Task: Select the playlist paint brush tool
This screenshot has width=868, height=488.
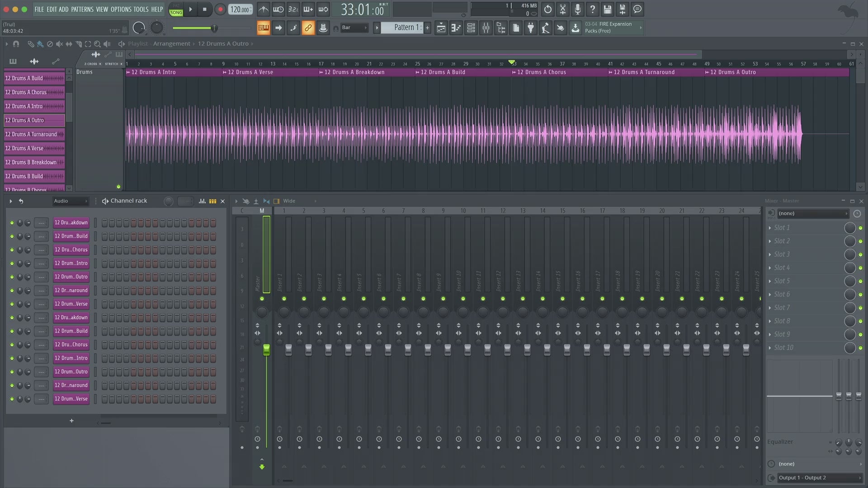Action: pyautogui.click(x=40, y=44)
